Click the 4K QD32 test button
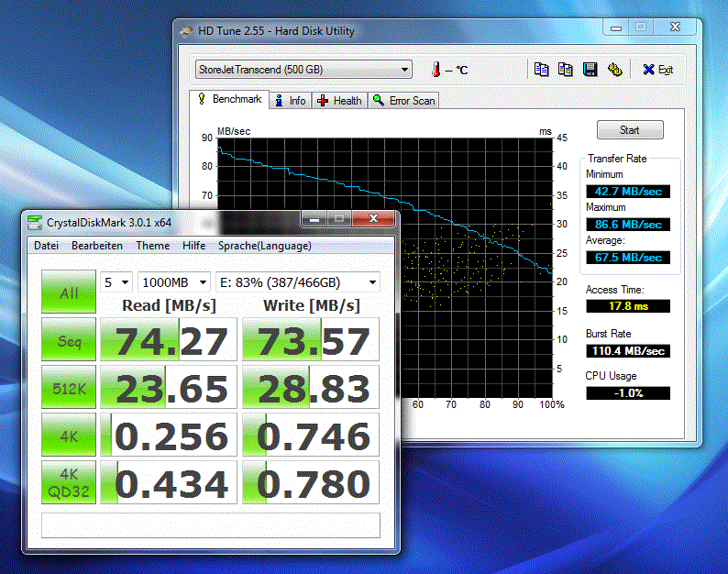Screen dimensions: 728x574 [69, 482]
